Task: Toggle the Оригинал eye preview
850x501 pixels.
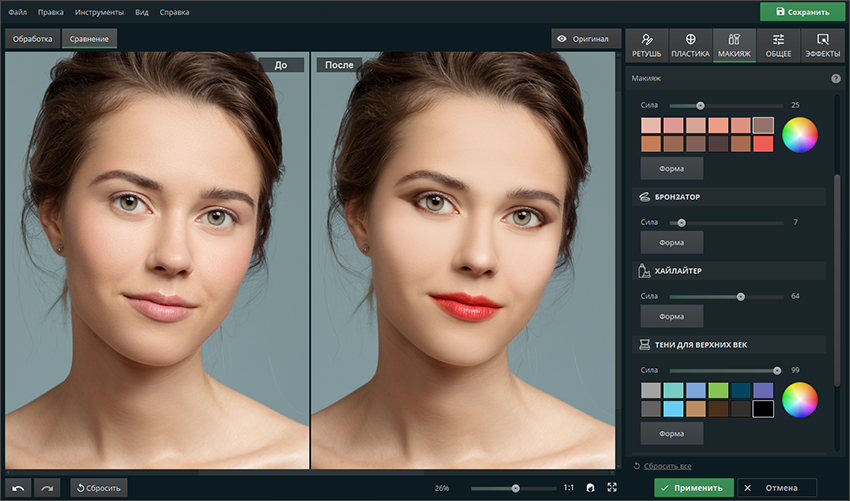Action: point(583,39)
